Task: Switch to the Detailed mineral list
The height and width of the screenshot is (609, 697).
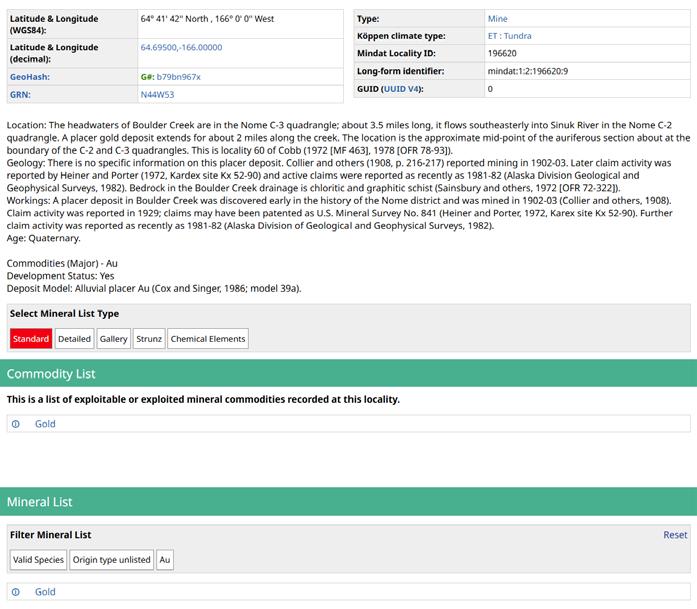Action: click(x=74, y=339)
